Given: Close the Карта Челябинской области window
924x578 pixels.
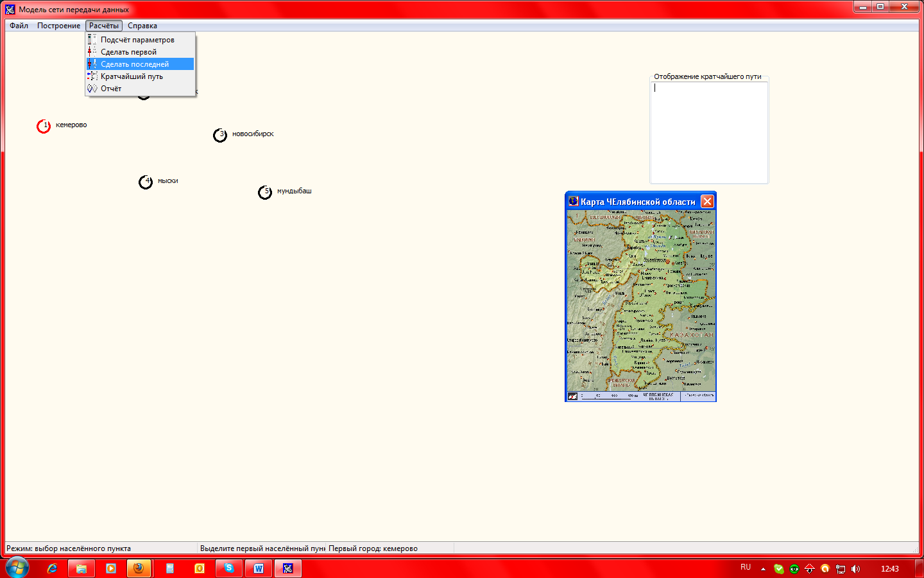Looking at the screenshot, I should (707, 202).
